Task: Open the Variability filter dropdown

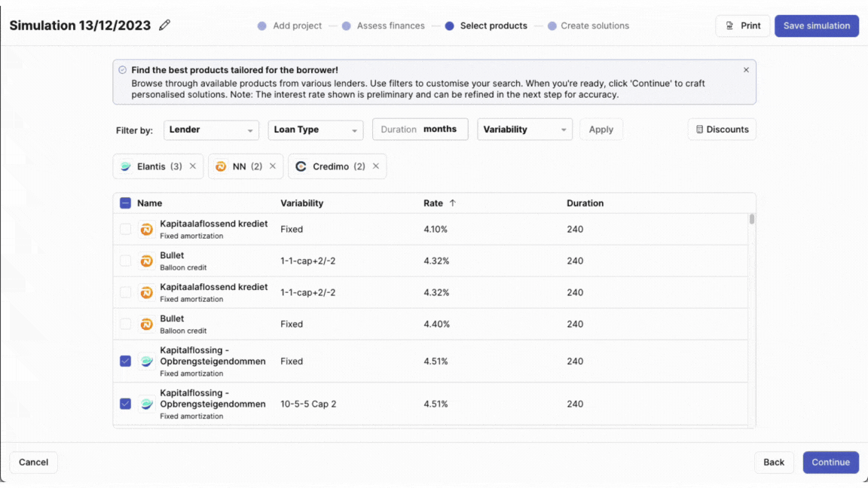Action: click(524, 130)
